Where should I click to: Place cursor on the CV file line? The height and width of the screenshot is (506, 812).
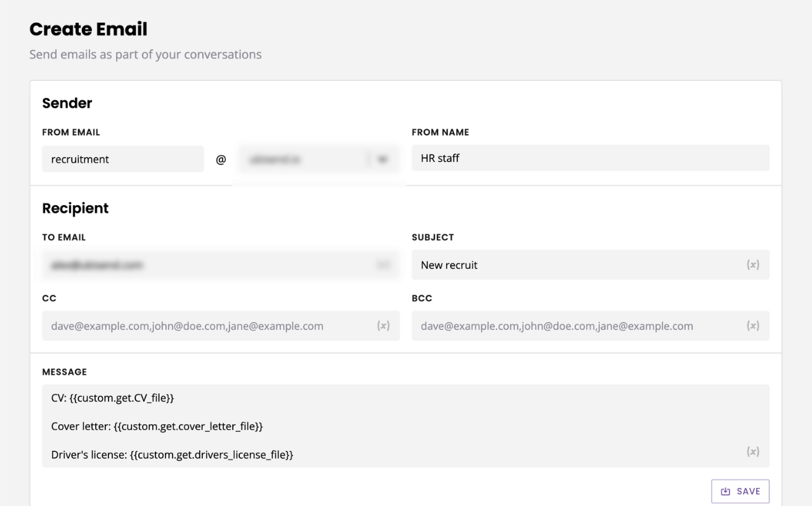[113, 397]
